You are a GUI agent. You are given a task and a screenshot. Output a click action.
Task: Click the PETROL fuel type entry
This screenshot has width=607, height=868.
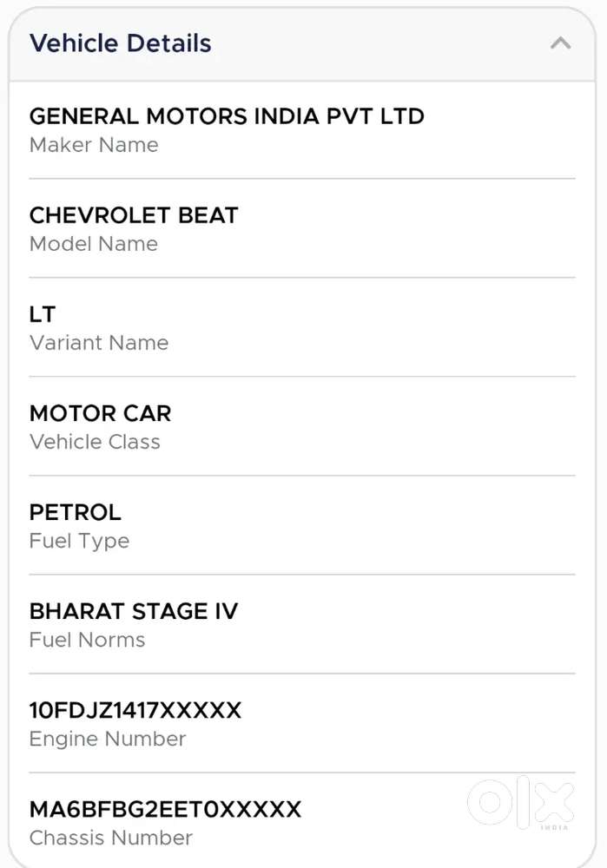click(75, 511)
